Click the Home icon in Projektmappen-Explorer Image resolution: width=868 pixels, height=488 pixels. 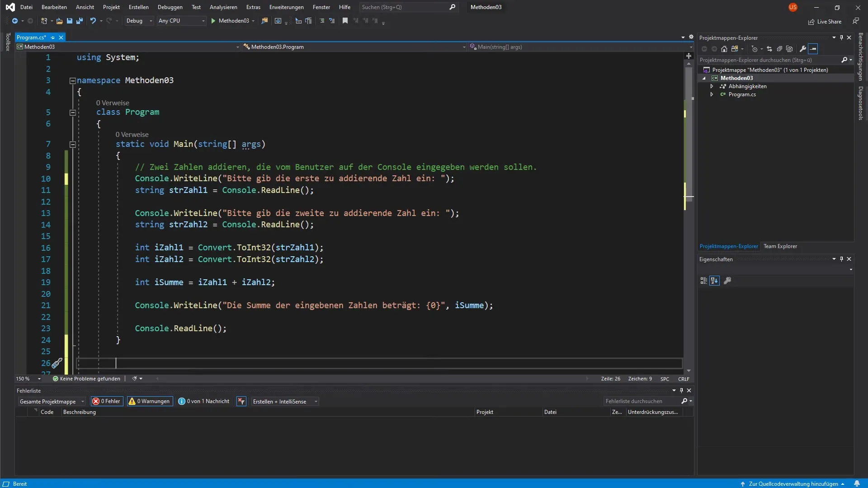click(724, 49)
